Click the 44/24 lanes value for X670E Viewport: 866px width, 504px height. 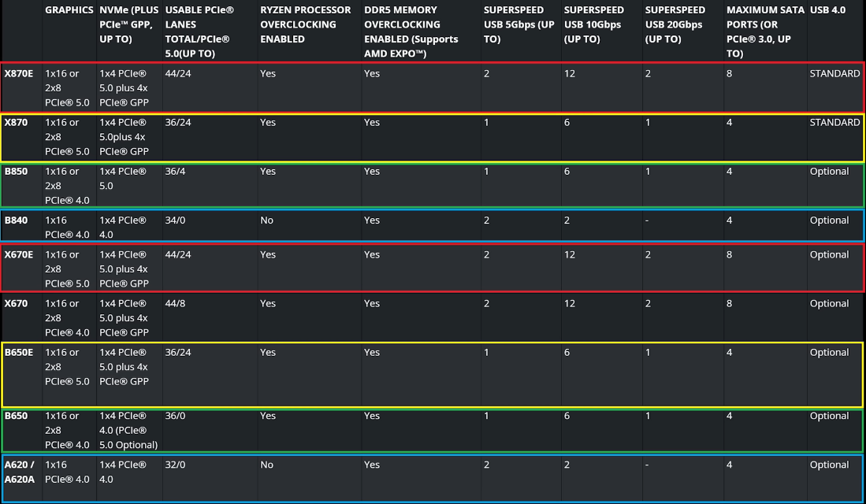(178, 254)
